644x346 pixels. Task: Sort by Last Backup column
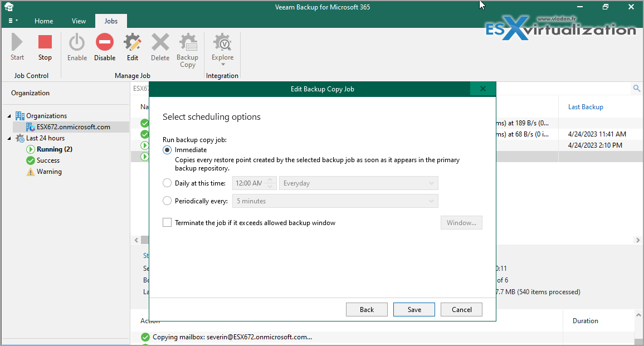click(x=586, y=107)
